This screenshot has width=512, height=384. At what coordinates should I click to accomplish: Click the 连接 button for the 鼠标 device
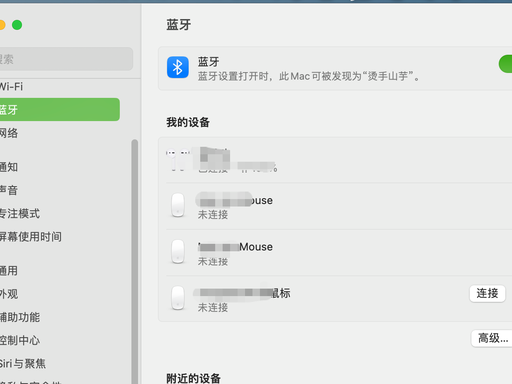(487, 293)
